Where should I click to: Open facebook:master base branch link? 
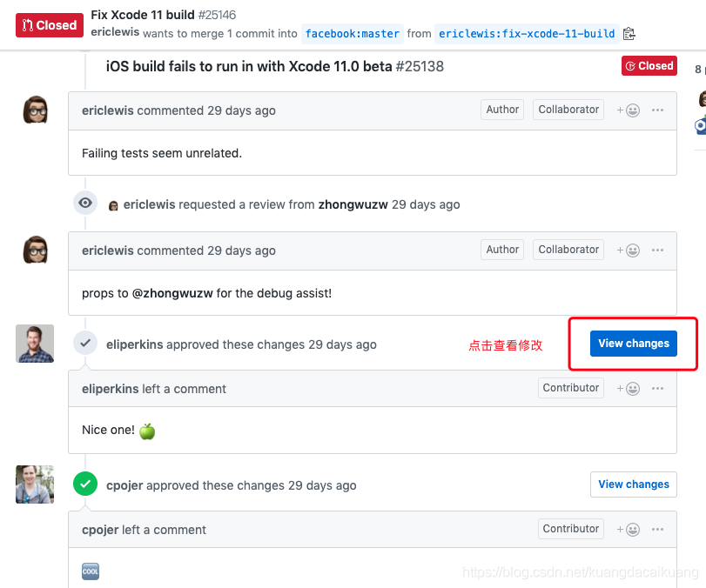point(352,34)
